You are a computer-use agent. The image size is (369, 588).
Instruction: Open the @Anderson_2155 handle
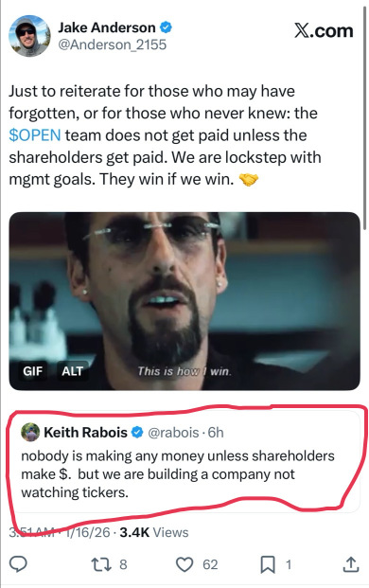coord(112,45)
